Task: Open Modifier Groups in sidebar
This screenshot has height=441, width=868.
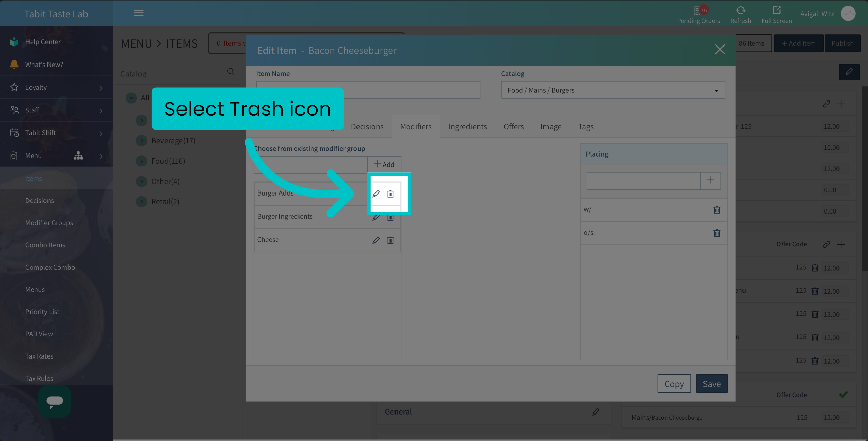Action: (49, 223)
